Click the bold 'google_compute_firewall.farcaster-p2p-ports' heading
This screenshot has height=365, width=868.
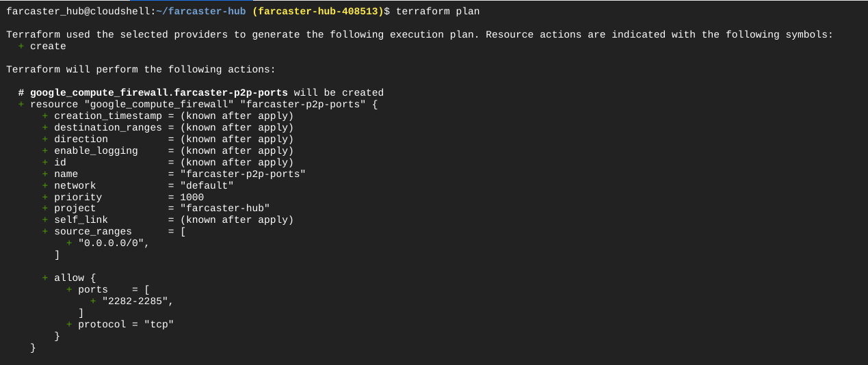159,93
